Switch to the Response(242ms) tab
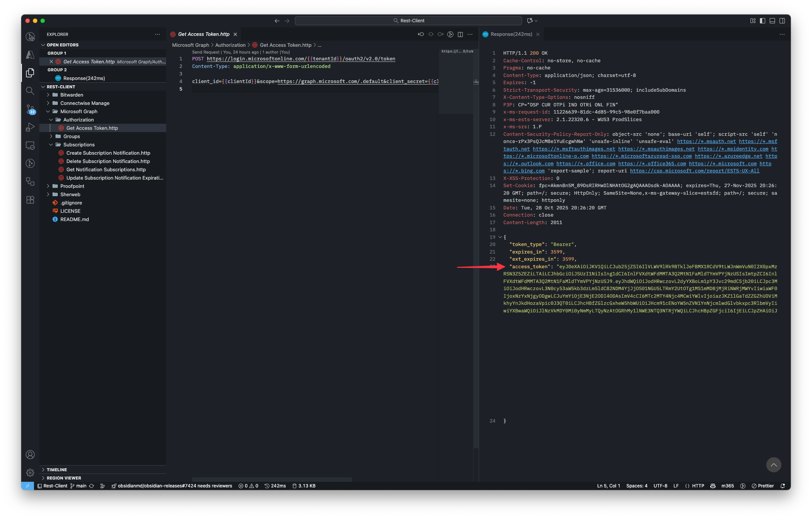This screenshot has height=518, width=812. [511, 34]
